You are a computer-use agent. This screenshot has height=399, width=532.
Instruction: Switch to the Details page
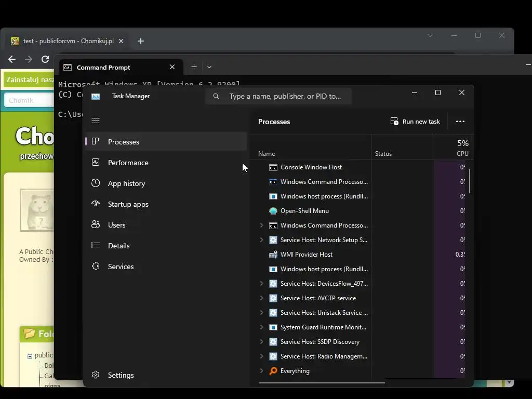(119, 246)
